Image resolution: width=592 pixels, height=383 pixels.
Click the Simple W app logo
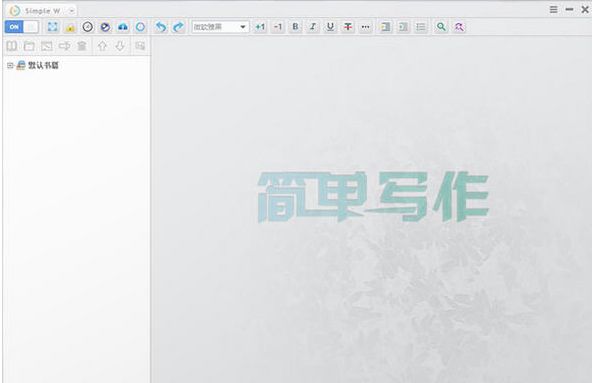pyautogui.click(x=15, y=11)
